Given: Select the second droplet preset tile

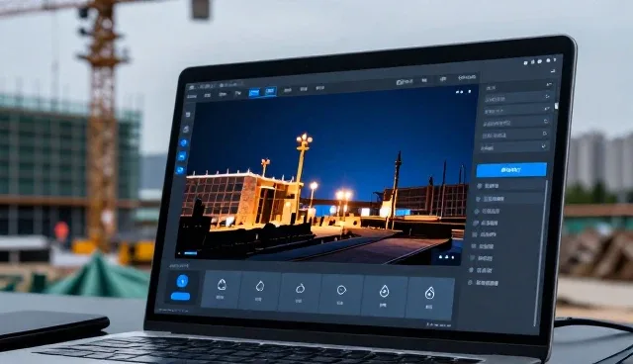Looking at the screenshot, I should coord(260,291).
